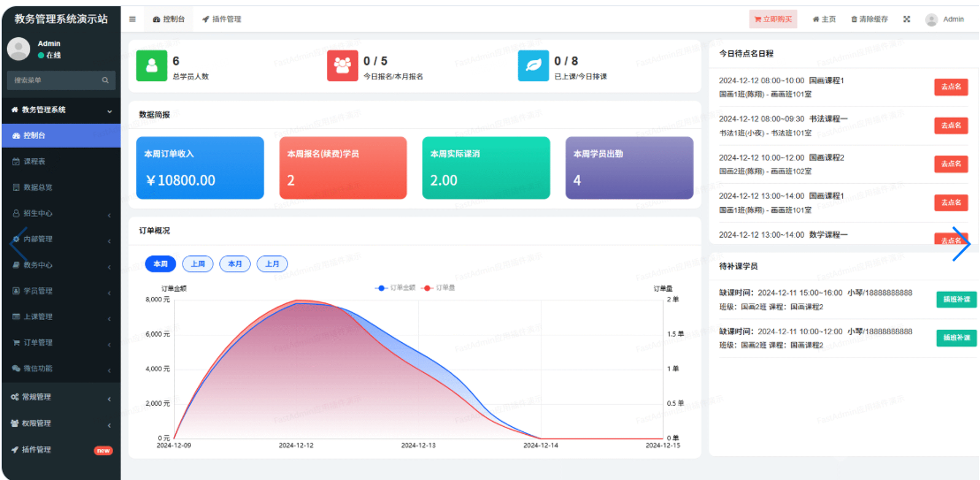Viewport: 980px width, 480px height.
Task: Click 去点名 for 书法课程一
Action: 951,126
